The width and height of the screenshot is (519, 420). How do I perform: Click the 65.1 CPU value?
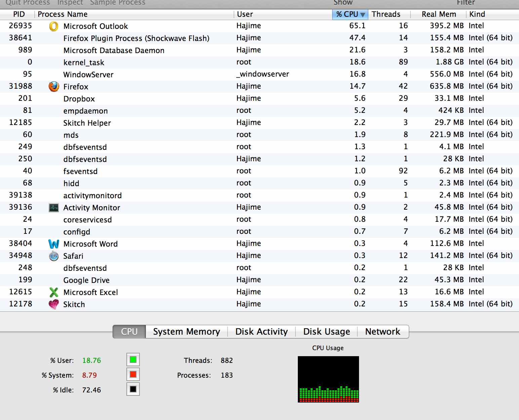point(357,26)
